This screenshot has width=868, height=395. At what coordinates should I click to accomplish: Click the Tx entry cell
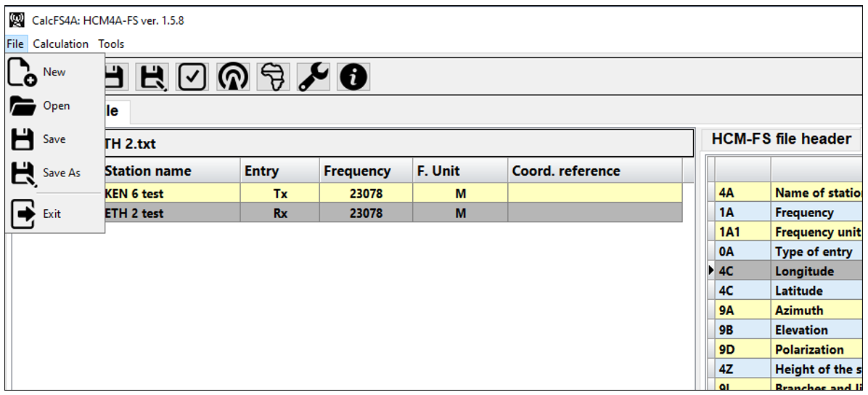tap(280, 193)
